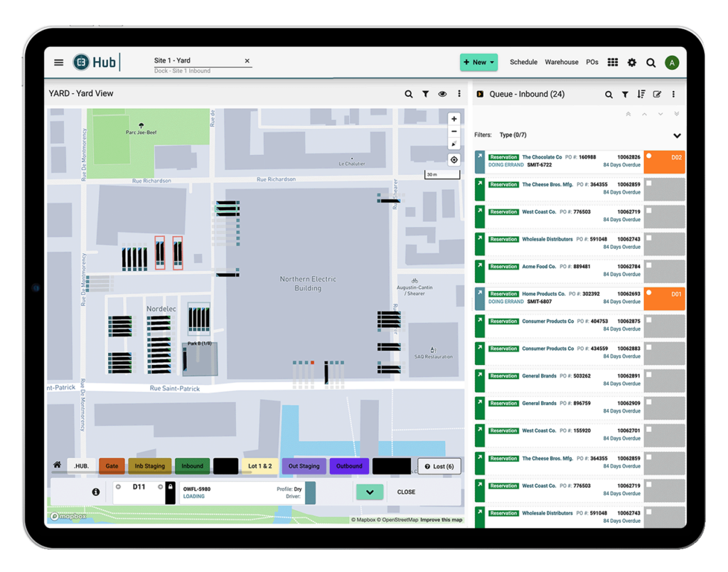Search within the Yard View
The width and height of the screenshot is (728, 572).
coord(408,93)
